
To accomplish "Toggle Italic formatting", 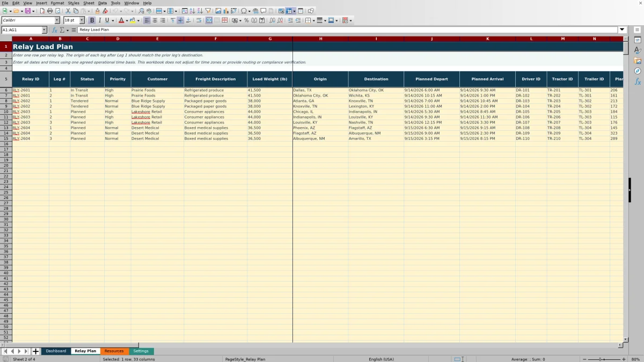I will 100,20.
